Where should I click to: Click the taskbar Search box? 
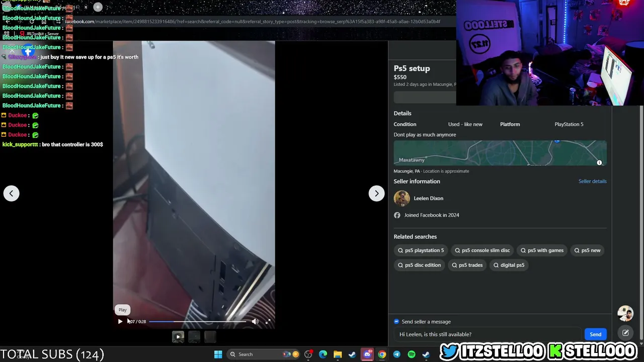tap(263, 354)
